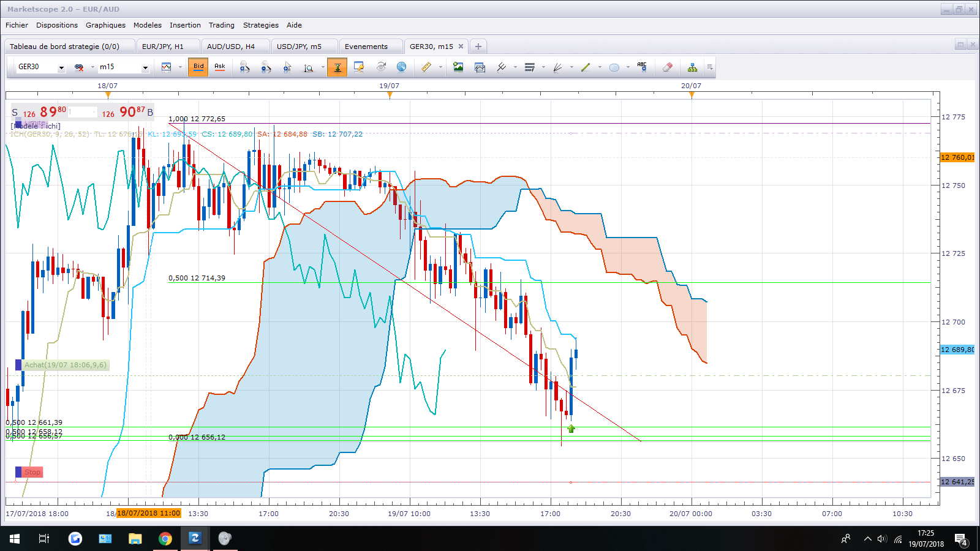The image size is (980, 551).
Task: Click the chart annotation pencil icon
Action: coord(359,67)
